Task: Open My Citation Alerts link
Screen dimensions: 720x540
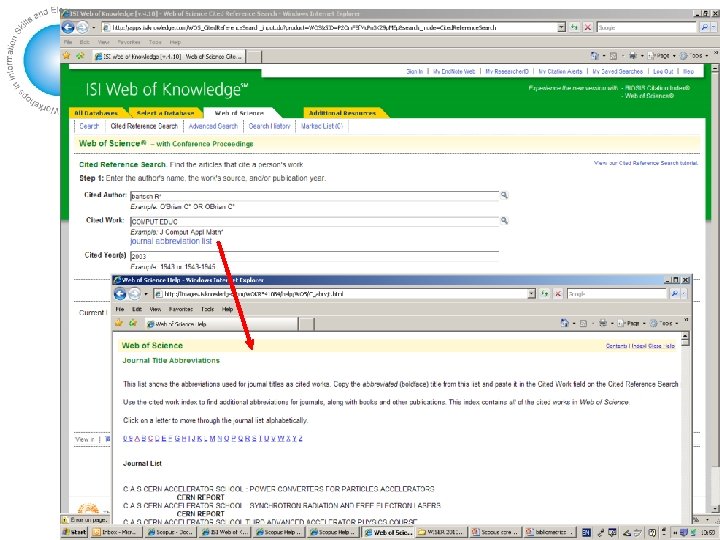Action: pos(560,72)
